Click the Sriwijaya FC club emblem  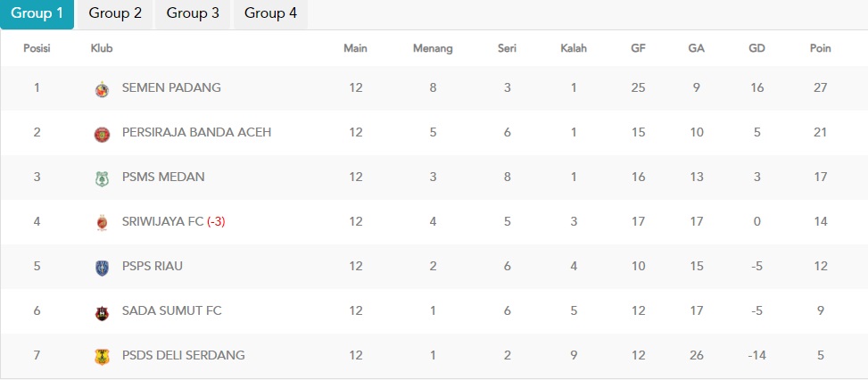coord(102,222)
